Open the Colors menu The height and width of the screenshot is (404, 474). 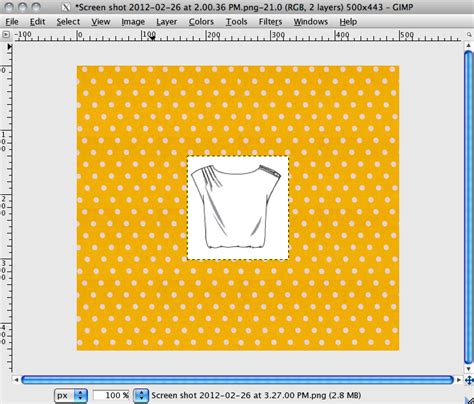coord(201,22)
